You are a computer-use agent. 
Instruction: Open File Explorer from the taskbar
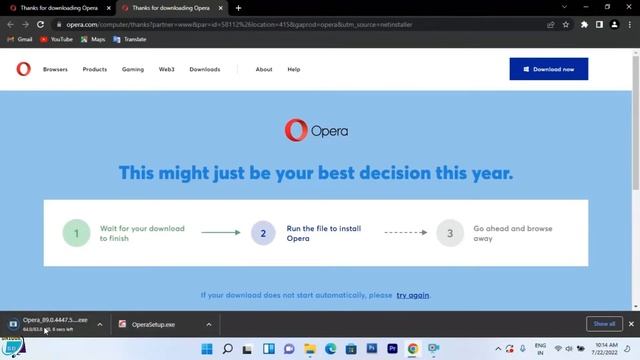pos(310,349)
